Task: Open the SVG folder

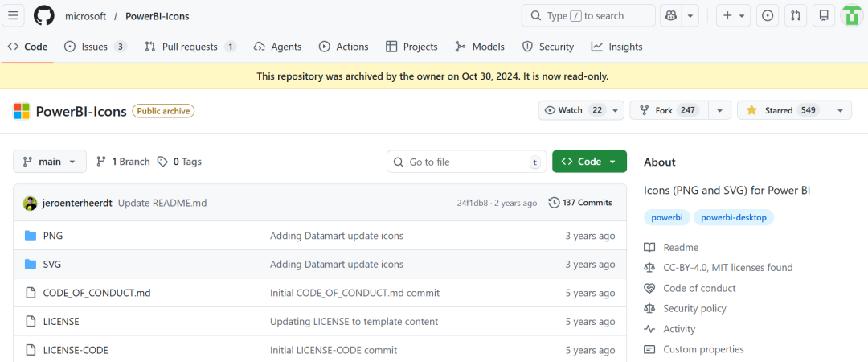Action: point(51,264)
